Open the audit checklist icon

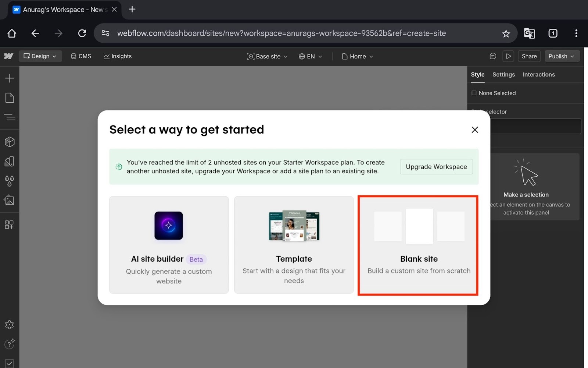click(10, 363)
